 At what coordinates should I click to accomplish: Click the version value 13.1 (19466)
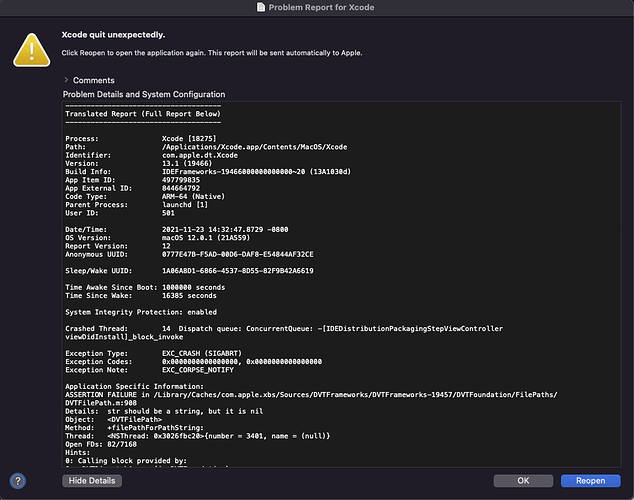(x=187, y=164)
